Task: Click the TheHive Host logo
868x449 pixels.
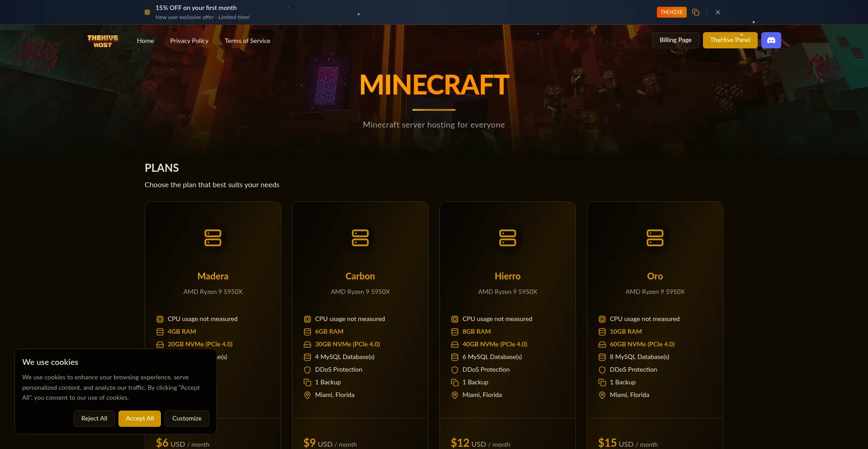Action: click(x=103, y=41)
